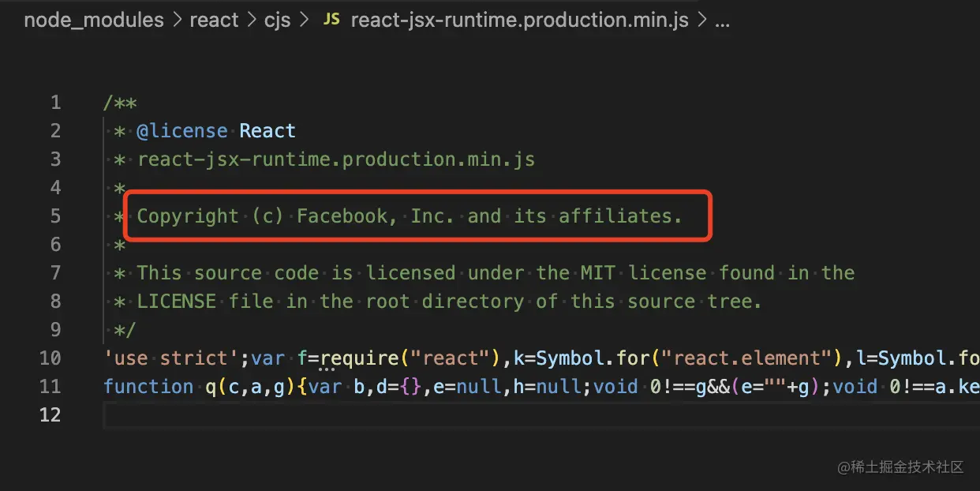Screen dimensions: 980x491
Task: Open the trailing ellipsis breadcrumb symbol
Action: coord(722,22)
